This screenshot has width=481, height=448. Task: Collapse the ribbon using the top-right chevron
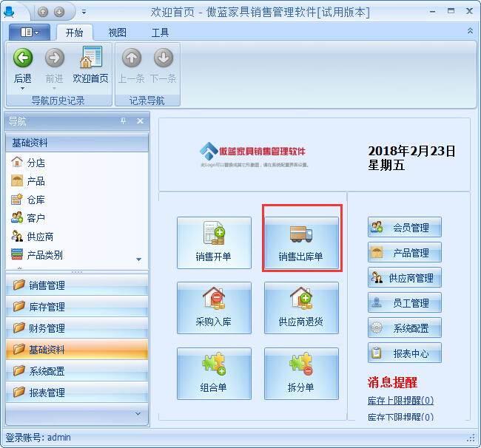pos(470,31)
